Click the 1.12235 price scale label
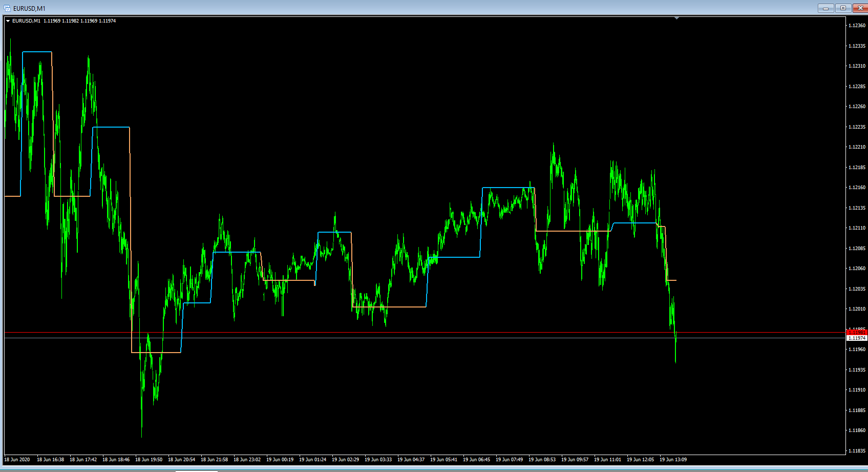Image resolution: width=868 pixels, height=472 pixels. pyautogui.click(x=857, y=127)
